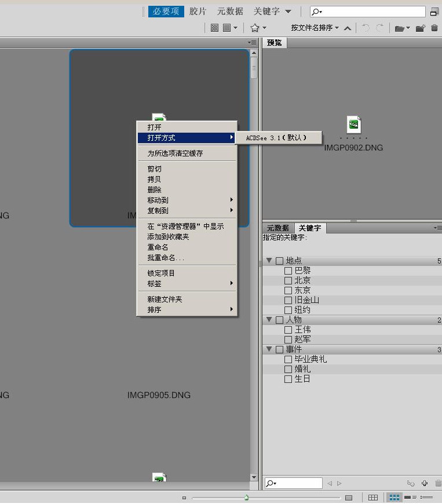
Task: Click the ascending sort order arrow
Action: pos(348,28)
